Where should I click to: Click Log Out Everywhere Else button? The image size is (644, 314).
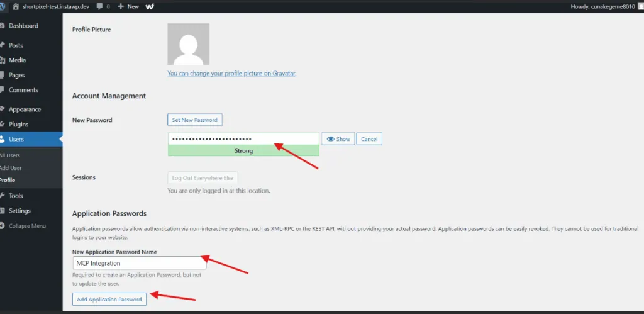click(x=203, y=178)
